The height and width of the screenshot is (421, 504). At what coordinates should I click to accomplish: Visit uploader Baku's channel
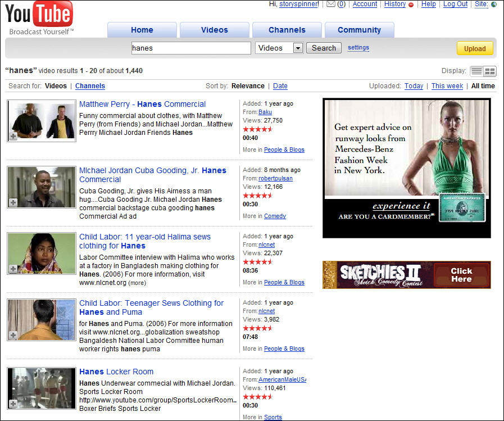click(265, 112)
